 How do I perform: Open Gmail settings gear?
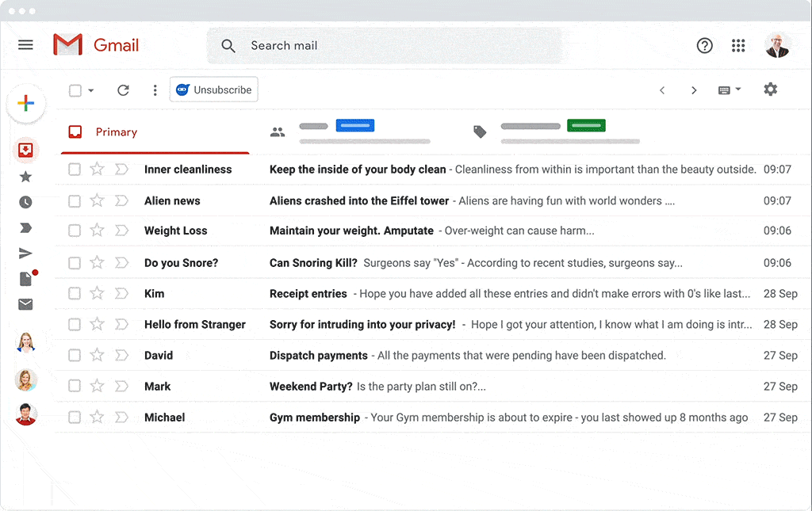pos(769,90)
